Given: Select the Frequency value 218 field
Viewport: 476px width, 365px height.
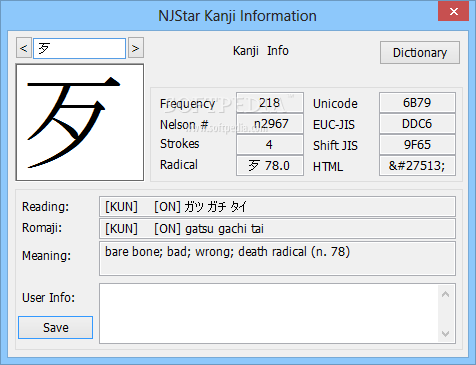Looking at the screenshot, I should coord(270,103).
